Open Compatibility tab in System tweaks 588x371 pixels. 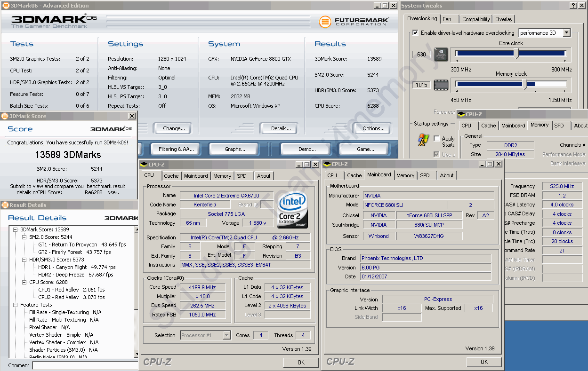click(476, 19)
